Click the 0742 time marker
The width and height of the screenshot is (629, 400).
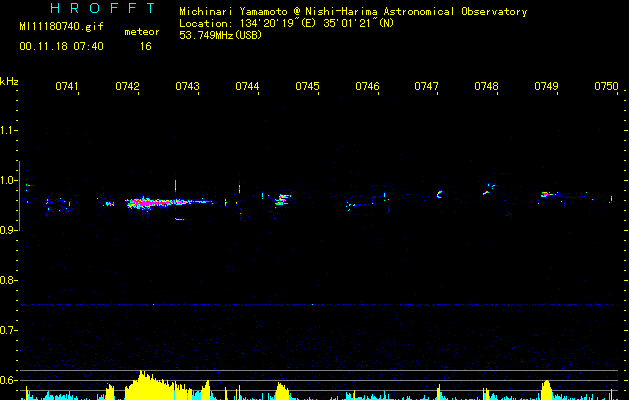click(x=127, y=86)
